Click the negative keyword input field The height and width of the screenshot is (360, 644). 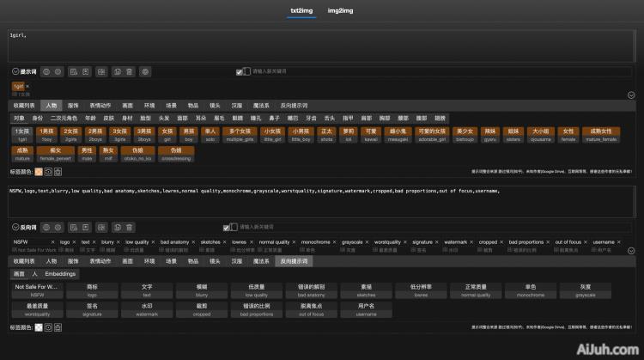click(435, 227)
